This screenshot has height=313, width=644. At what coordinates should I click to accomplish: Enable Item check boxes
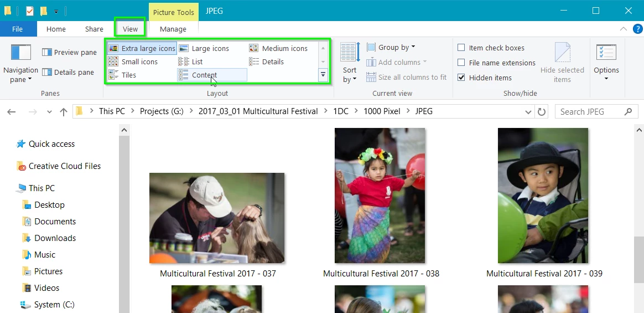coord(461,48)
